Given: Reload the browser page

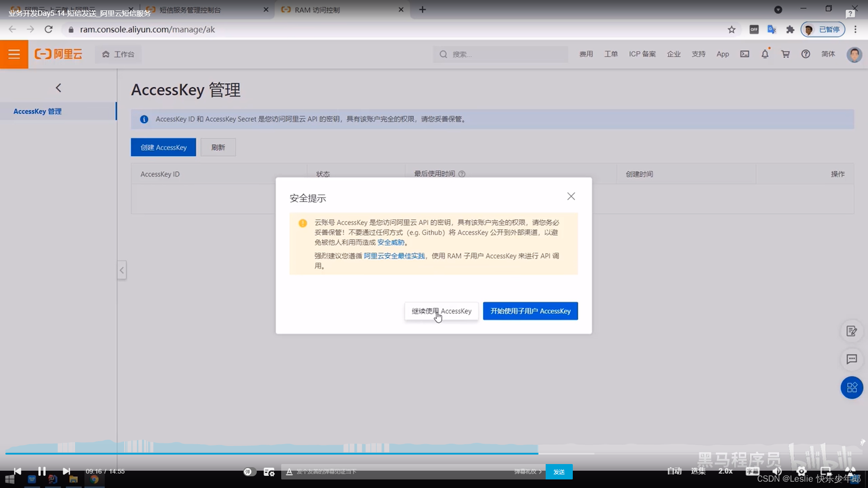Looking at the screenshot, I should [x=48, y=29].
